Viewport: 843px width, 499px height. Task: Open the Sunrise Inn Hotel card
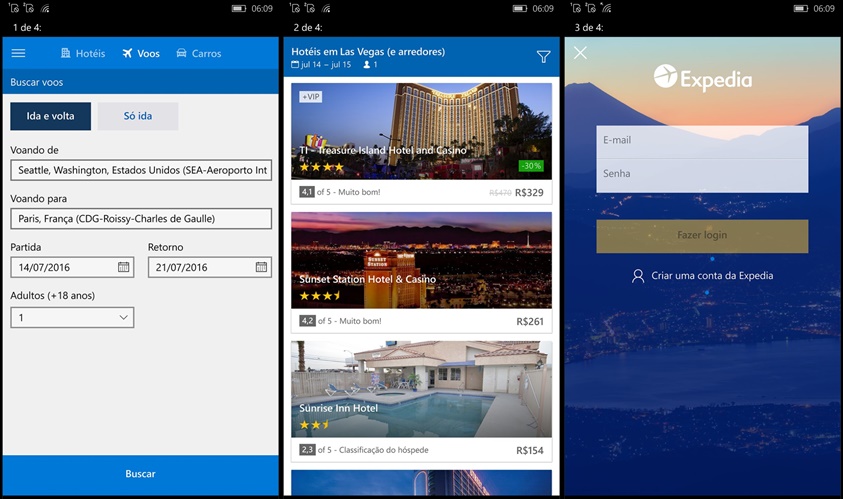[x=422, y=402]
